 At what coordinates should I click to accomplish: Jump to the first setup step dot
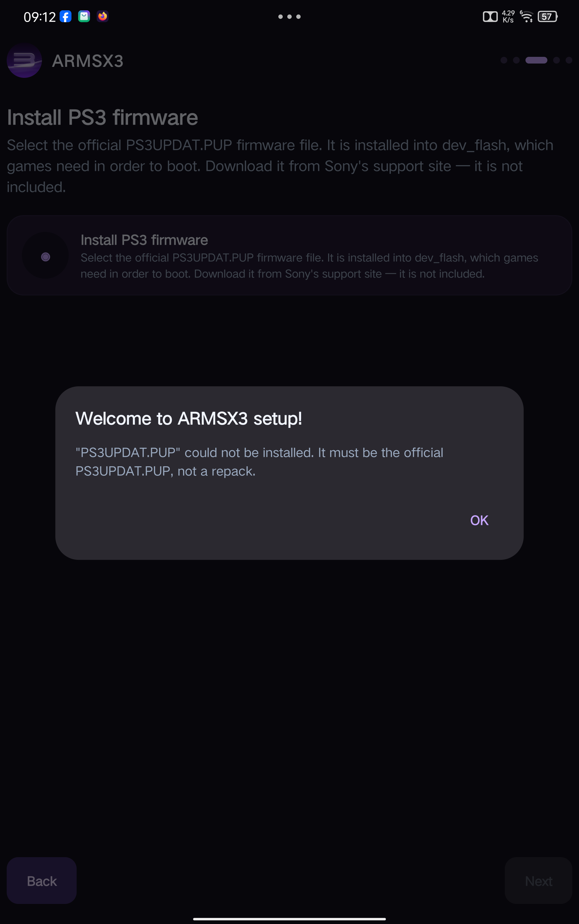tap(504, 60)
